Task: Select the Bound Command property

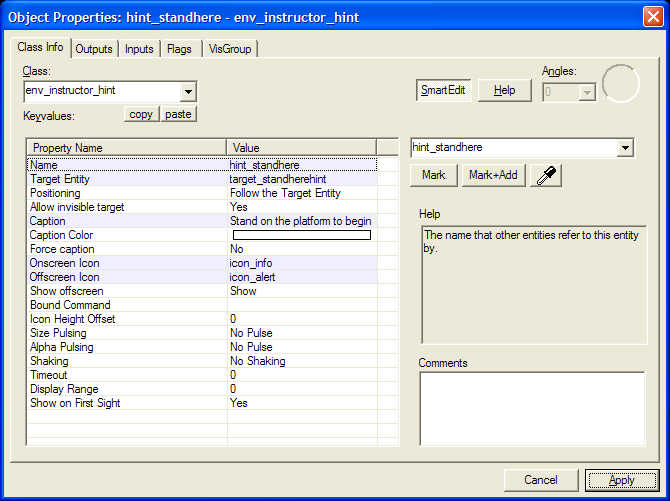Action: 70,305
